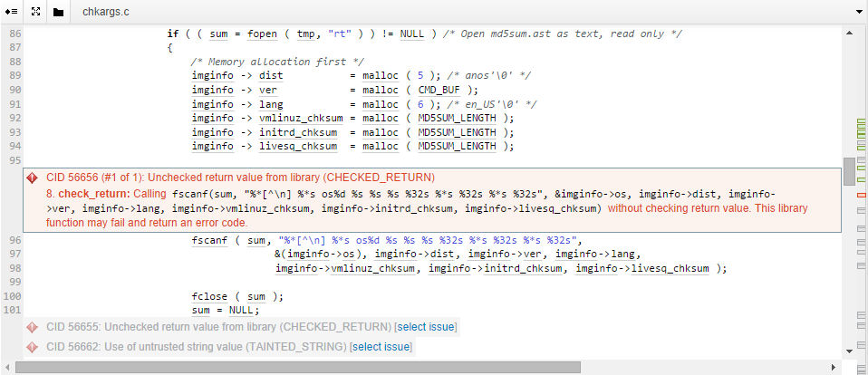Select issue link for CID 56662

[381, 347]
